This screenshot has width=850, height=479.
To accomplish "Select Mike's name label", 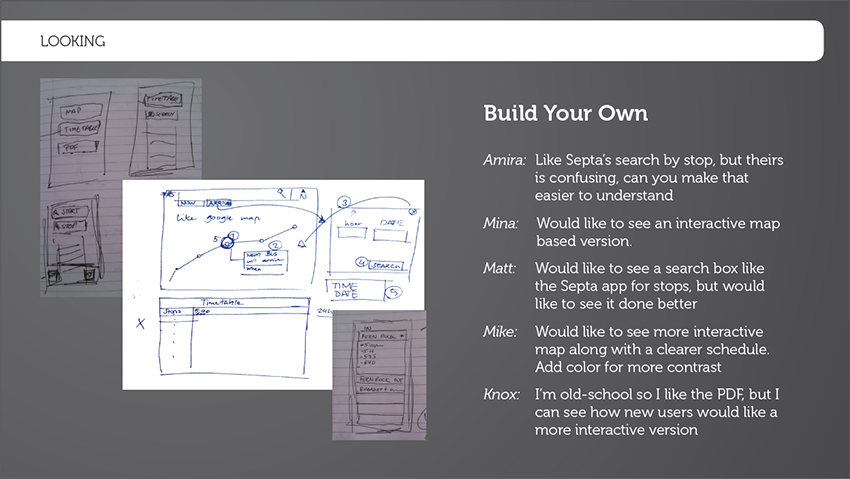I will pyautogui.click(x=500, y=332).
